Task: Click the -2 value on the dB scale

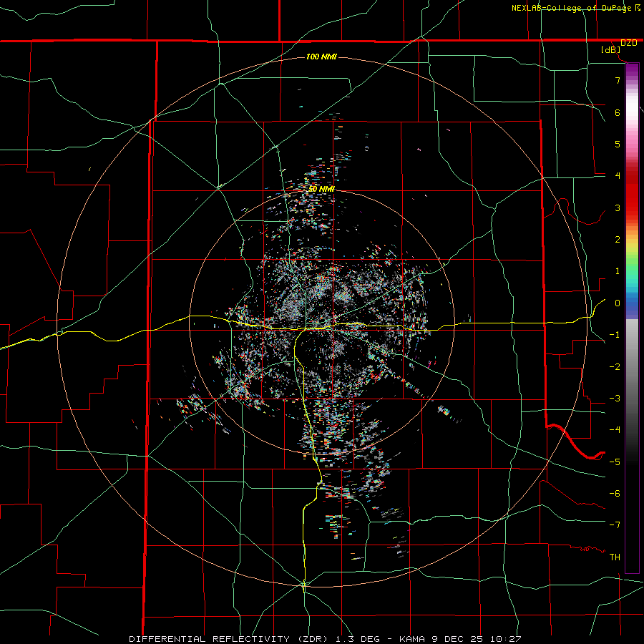Action: pyautogui.click(x=615, y=367)
